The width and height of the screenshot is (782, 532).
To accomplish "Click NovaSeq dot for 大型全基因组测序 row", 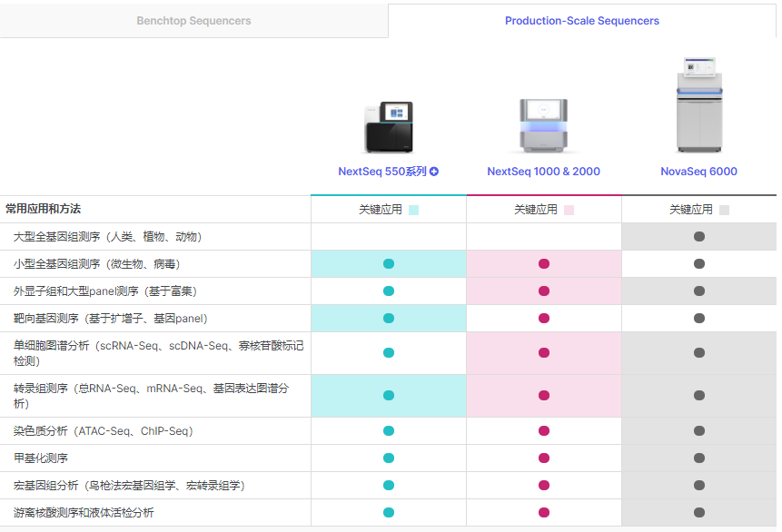I will [x=699, y=237].
